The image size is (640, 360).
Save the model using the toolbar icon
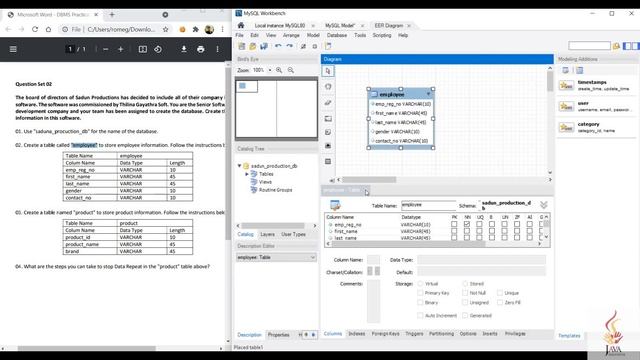[x=264, y=46]
